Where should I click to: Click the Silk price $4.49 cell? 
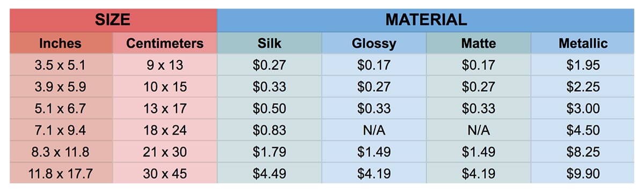[x=269, y=173]
